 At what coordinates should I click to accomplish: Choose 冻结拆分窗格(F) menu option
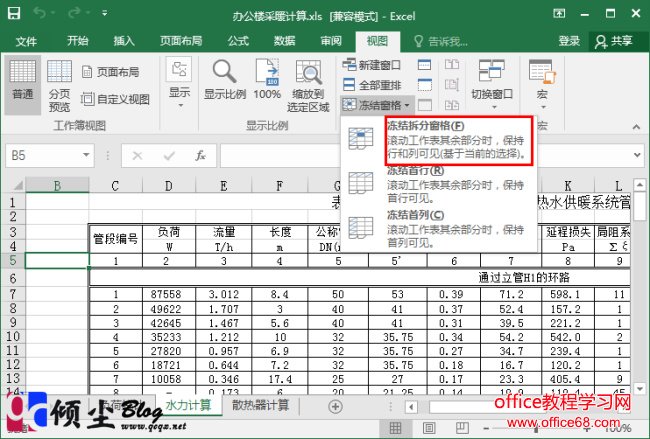tap(439, 140)
